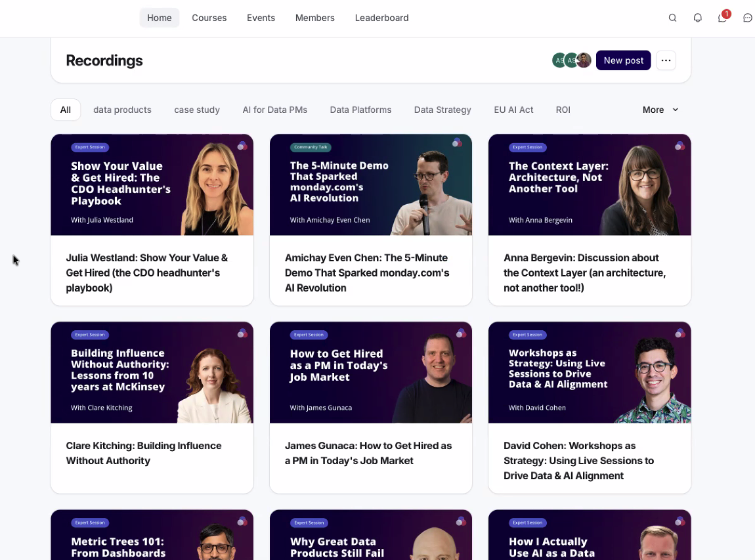The height and width of the screenshot is (560, 755).
Task: Open Clare Kitching Building Influence thumbnail
Action: (152, 373)
